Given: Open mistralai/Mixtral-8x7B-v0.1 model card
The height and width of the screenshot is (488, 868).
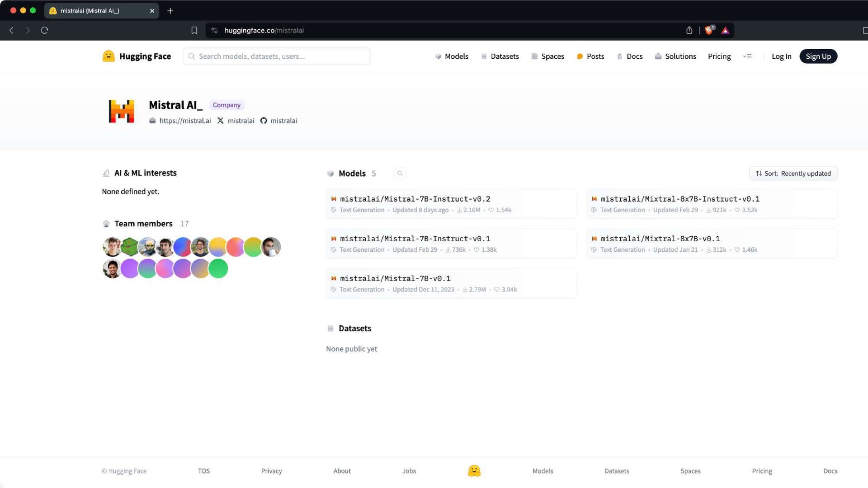Looking at the screenshot, I should tap(712, 244).
